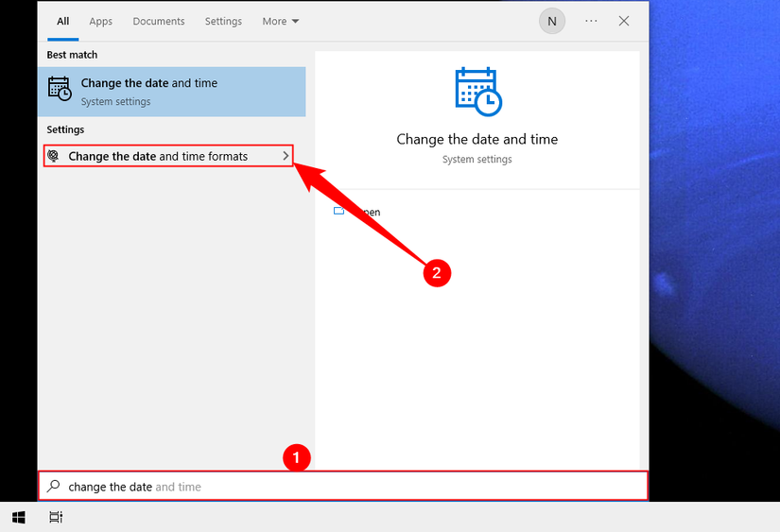Screen dimensions: 780x532
Task: Select Change the date and time formats
Action: click(158, 156)
